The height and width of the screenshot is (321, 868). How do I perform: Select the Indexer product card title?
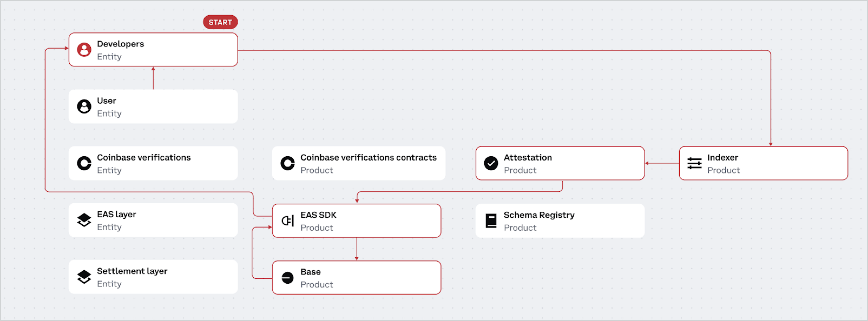[x=722, y=158]
